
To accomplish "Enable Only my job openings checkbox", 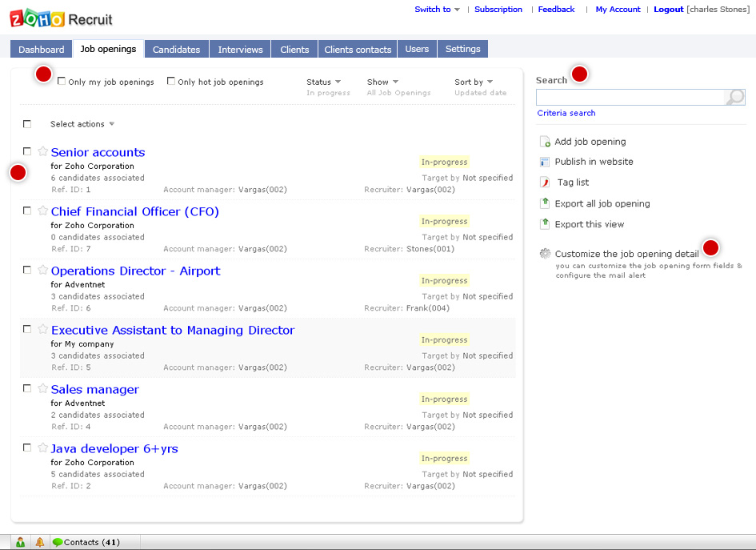I will 62,81.
